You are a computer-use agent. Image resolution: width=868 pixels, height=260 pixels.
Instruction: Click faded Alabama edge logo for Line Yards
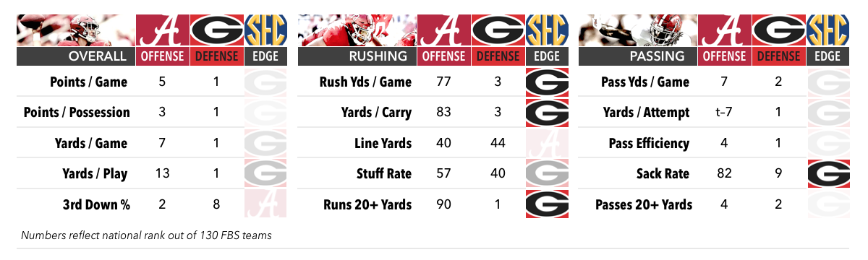point(547,144)
